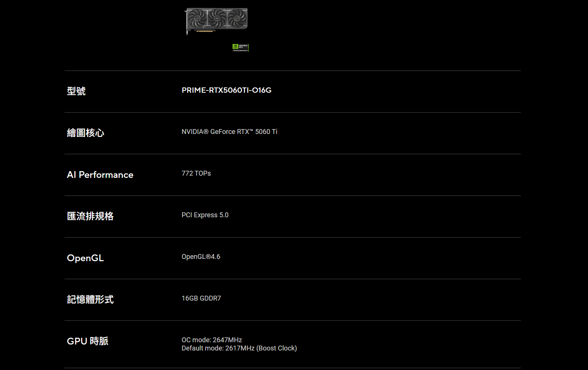Click the 772 TOPs value
Image resolution: width=588 pixels, height=370 pixels.
[x=196, y=173]
